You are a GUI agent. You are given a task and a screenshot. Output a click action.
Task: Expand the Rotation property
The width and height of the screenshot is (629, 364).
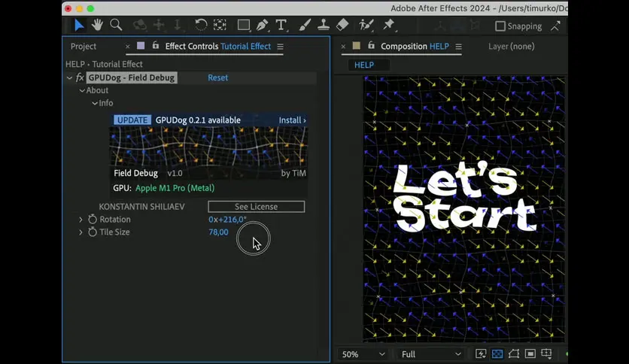(81, 220)
